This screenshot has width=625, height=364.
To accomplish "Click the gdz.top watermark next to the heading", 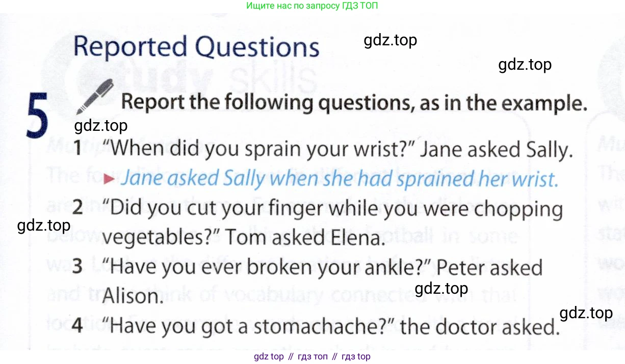I will coord(390,40).
